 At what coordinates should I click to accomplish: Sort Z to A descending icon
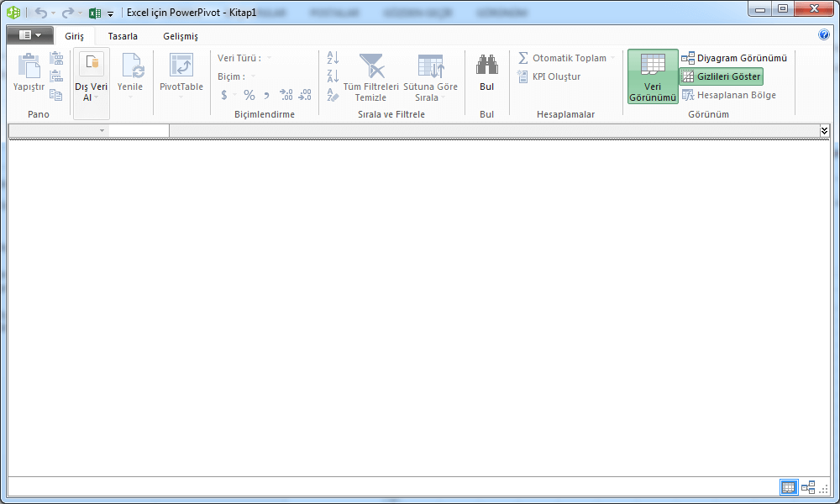pos(333,76)
